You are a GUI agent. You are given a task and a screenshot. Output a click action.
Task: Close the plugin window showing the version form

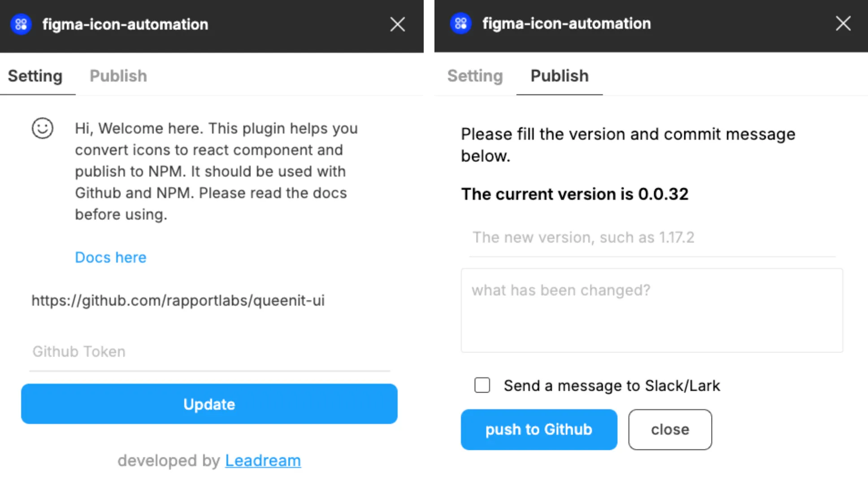[x=843, y=23]
